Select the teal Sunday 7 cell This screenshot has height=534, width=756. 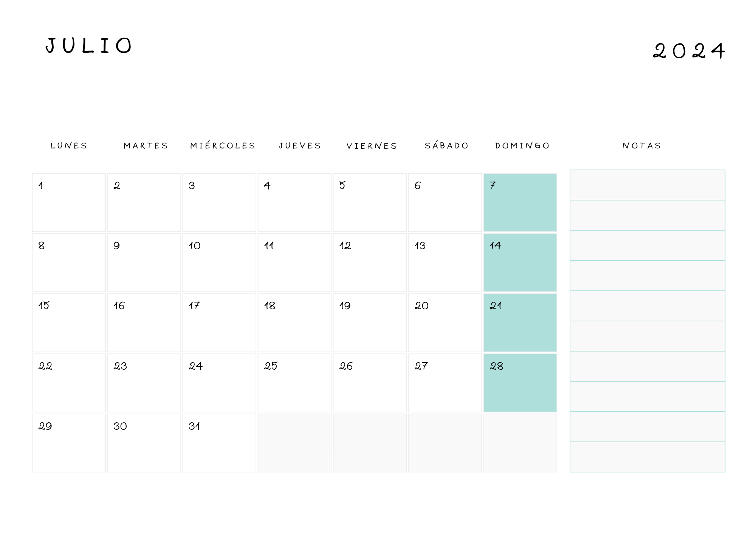(x=520, y=202)
